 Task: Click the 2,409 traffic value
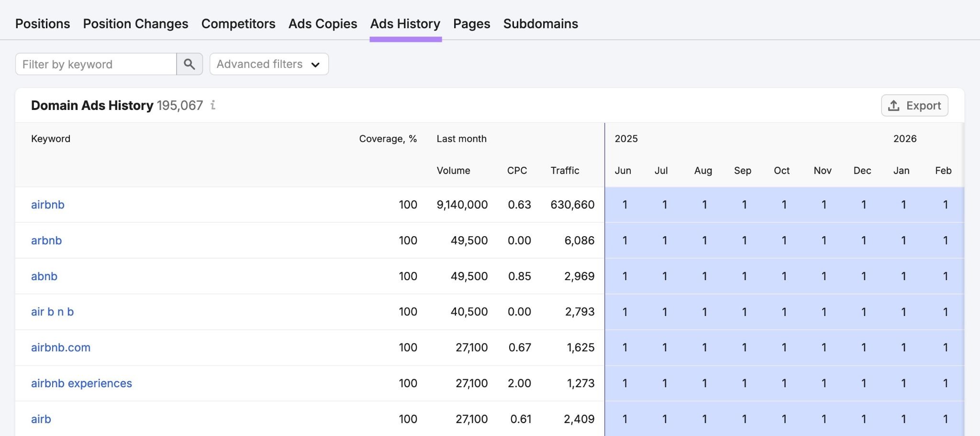tap(579, 419)
